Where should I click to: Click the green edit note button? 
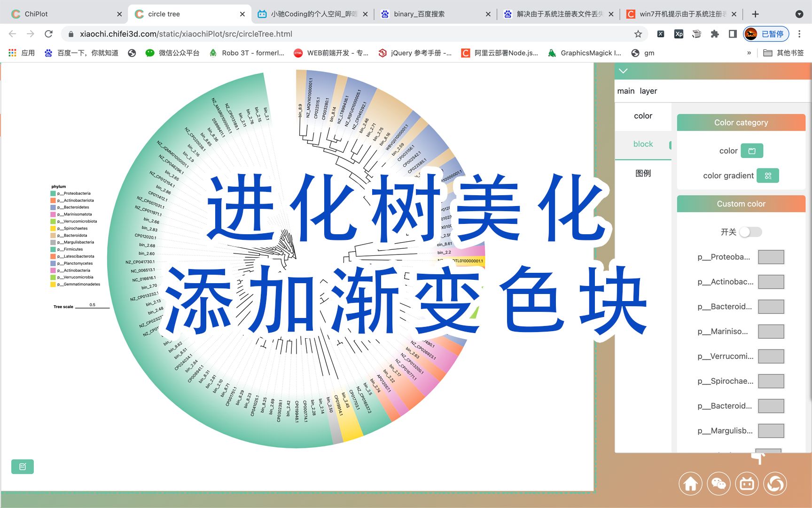click(x=23, y=467)
